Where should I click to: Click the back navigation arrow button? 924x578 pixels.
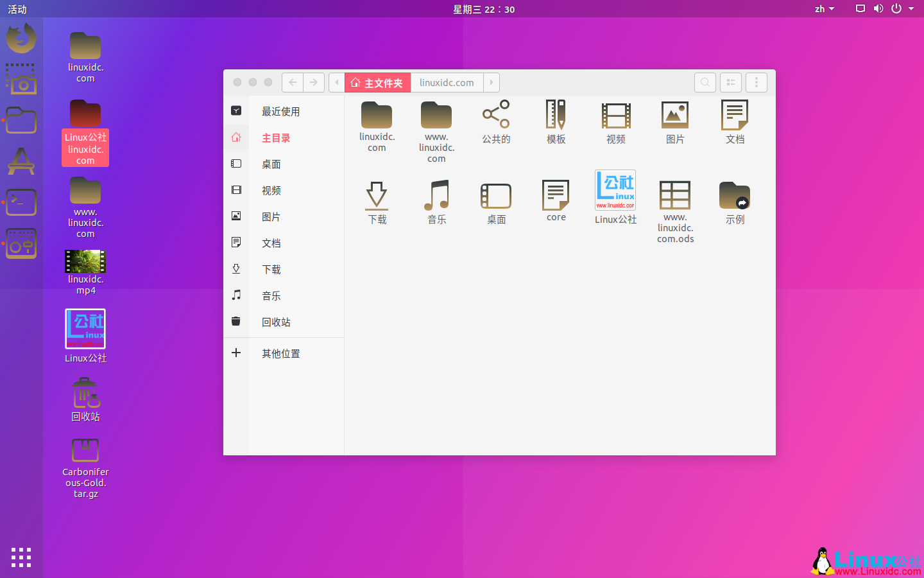point(293,82)
